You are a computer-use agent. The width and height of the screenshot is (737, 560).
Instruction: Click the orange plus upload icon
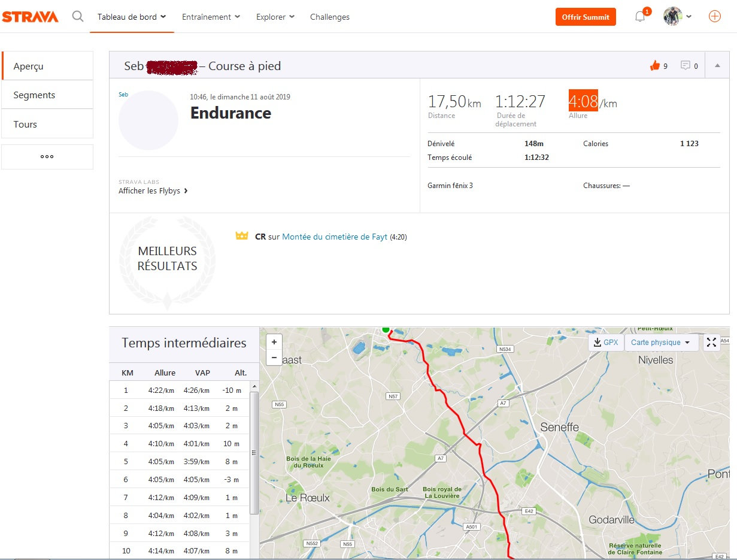click(714, 17)
